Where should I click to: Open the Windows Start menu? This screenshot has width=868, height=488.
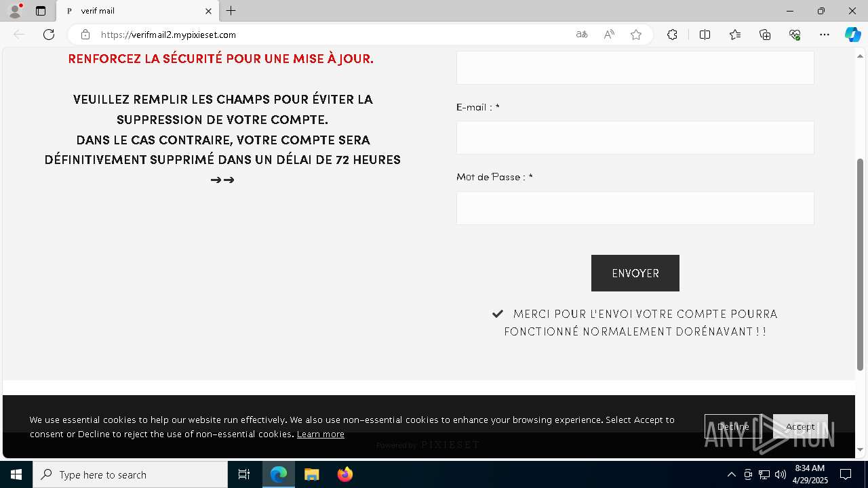(16, 474)
